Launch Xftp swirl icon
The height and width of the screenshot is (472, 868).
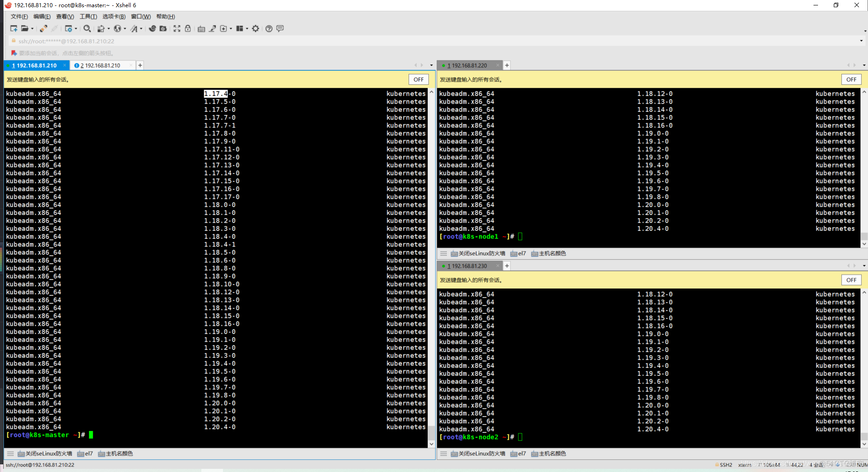pyautogui.click(x=152, y=28)
